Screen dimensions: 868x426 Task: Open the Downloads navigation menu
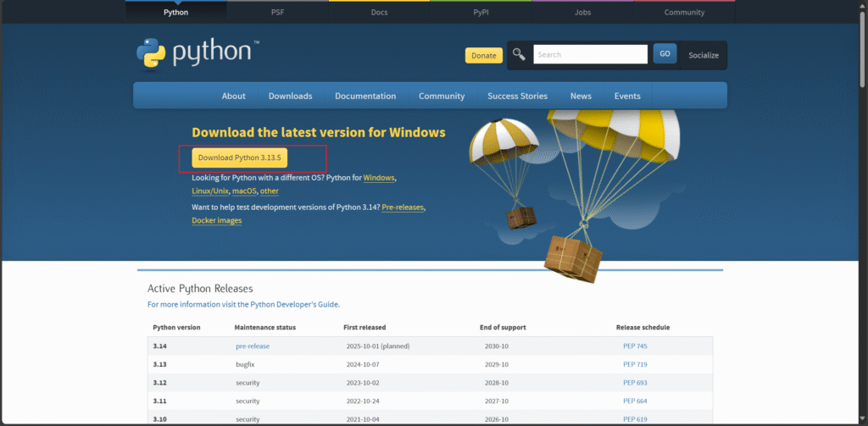click(290, 96)
